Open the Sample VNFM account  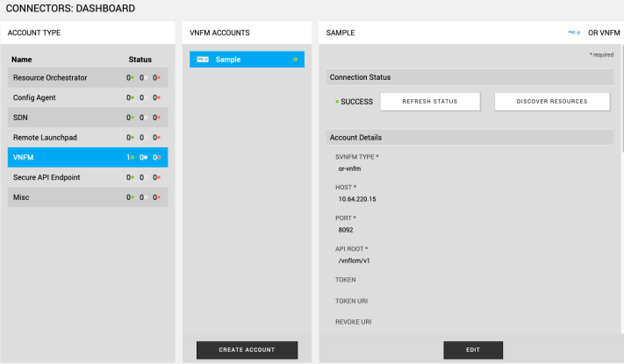click(237, 60)
